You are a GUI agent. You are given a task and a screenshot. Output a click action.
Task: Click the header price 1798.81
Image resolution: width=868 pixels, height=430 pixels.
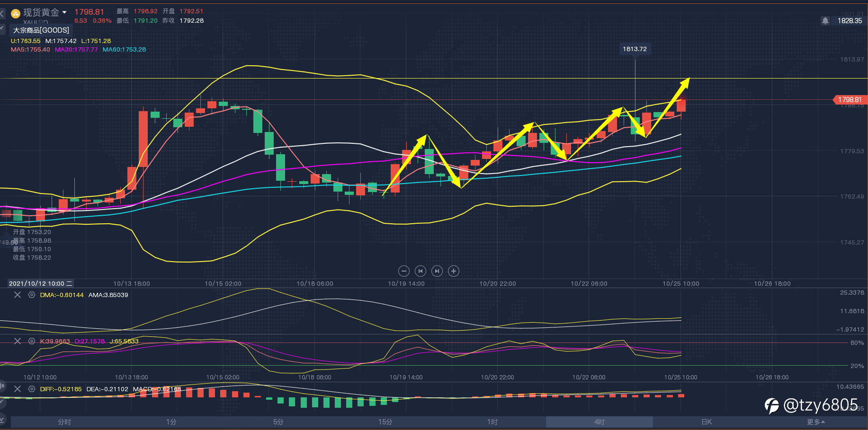89,12
